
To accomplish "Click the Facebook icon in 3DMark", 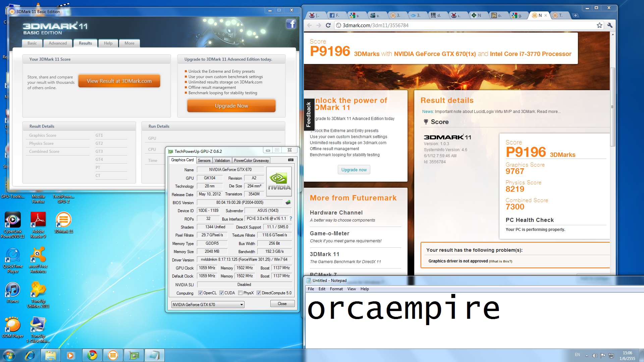I will coord(291,24).
